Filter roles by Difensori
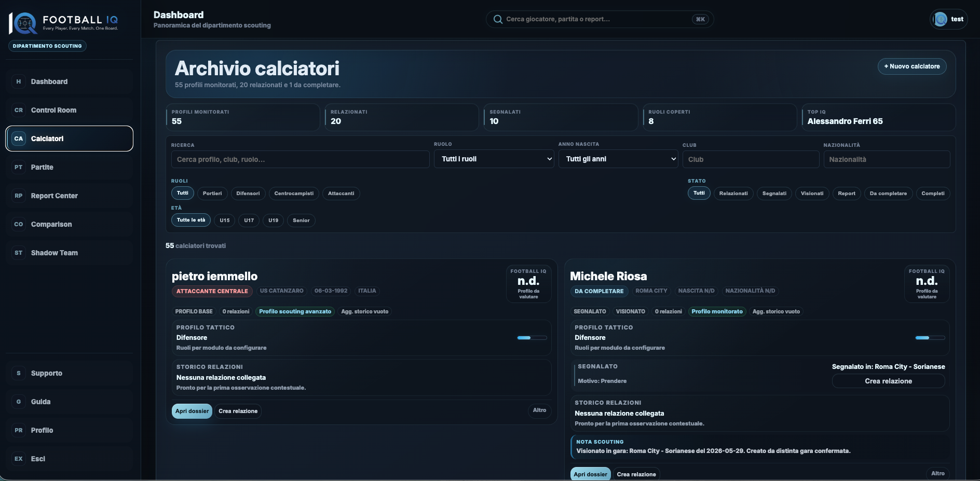Viewport: 980px width, 481px height. point(248,194)
